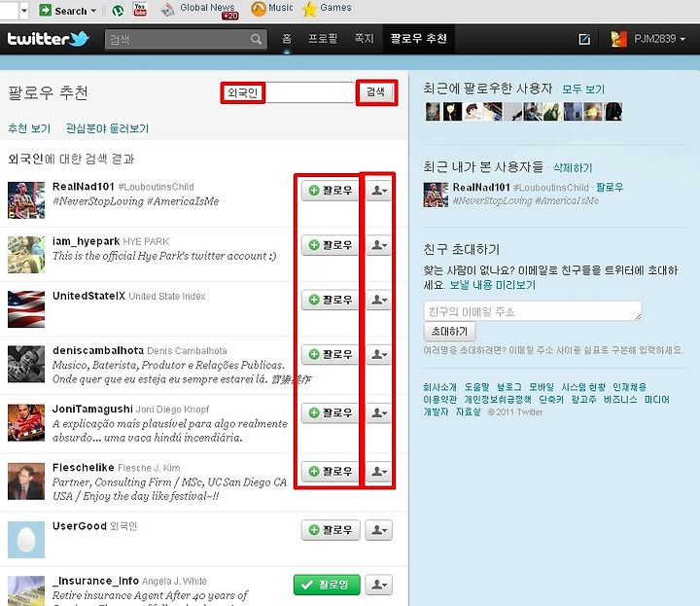The image size is (700, 606).
Task: Focus the 친구의 이메일 주소 input
Action: [533, 311]
